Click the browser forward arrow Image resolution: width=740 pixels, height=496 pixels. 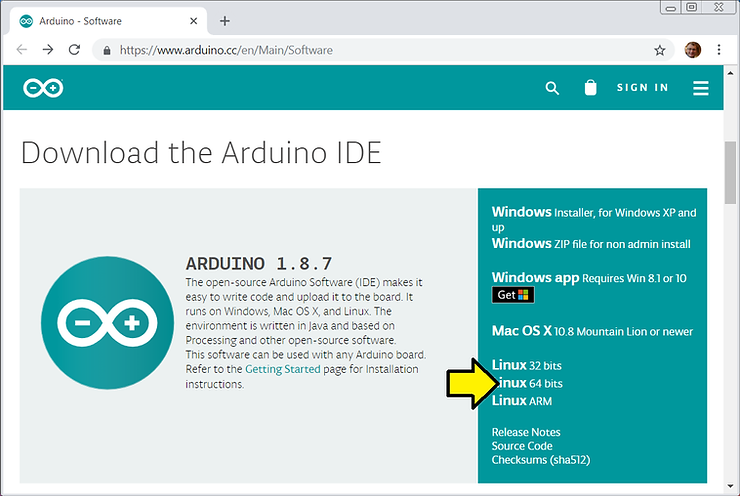click(47, 49)
